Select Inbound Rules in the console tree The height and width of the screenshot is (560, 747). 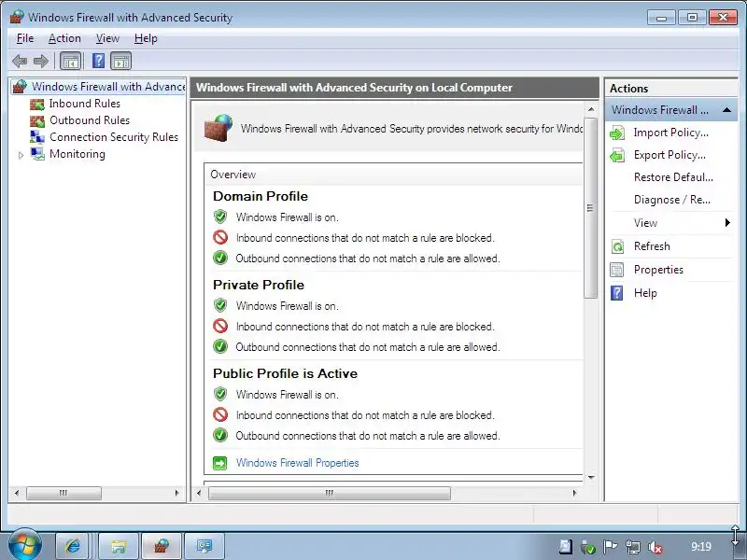[x=85, y=104]
